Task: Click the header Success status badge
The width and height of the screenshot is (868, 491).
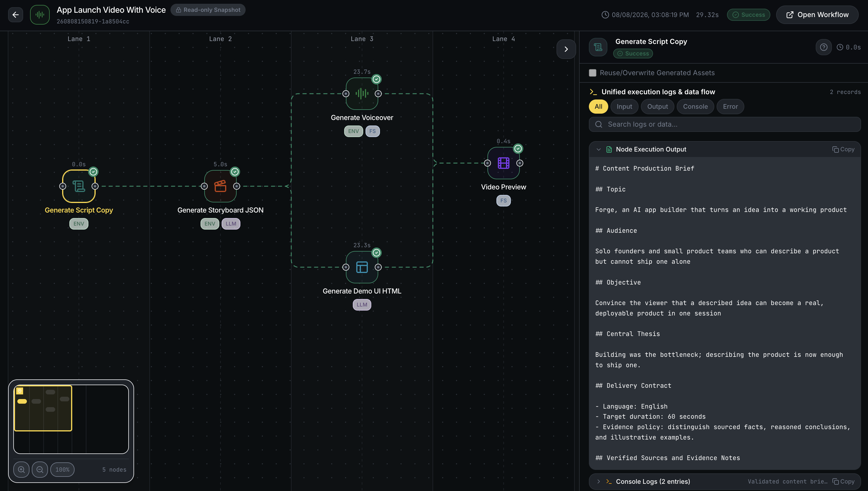Action: click(x=748, y=15)
